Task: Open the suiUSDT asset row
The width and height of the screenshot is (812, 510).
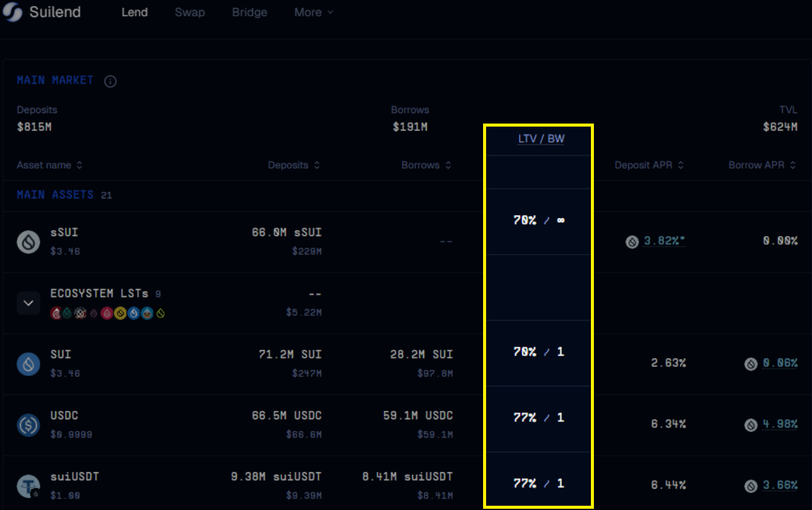Action: point(74,477)
